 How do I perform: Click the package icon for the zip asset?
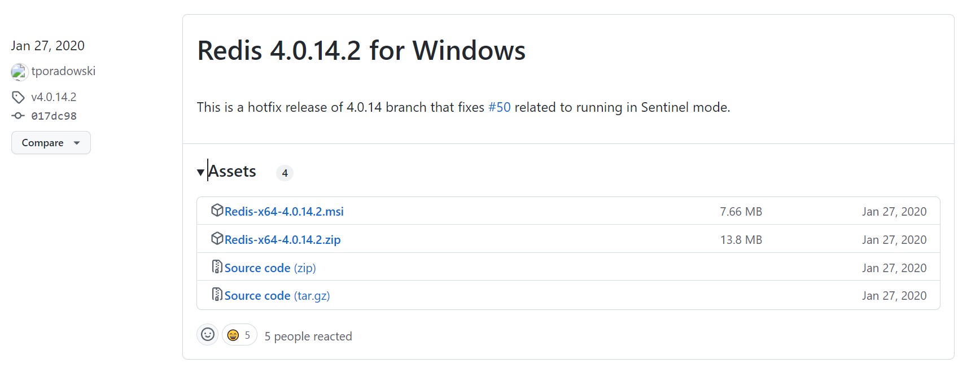point(217,239)
